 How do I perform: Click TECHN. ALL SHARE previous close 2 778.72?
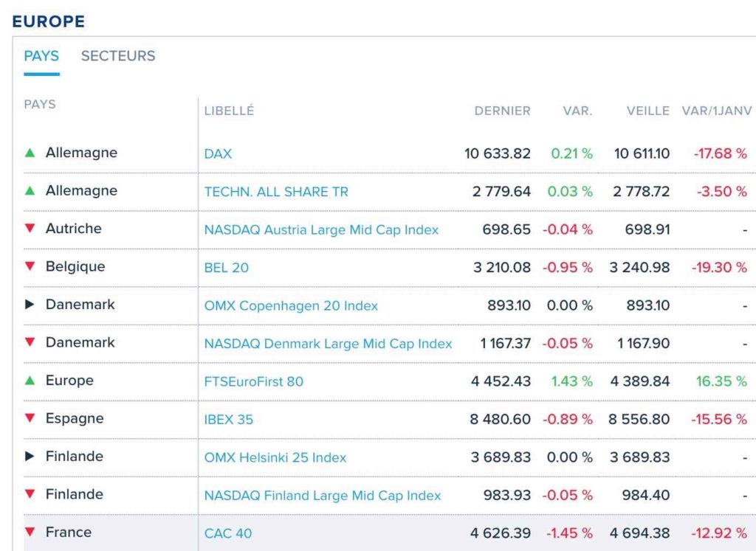[642, 192]
